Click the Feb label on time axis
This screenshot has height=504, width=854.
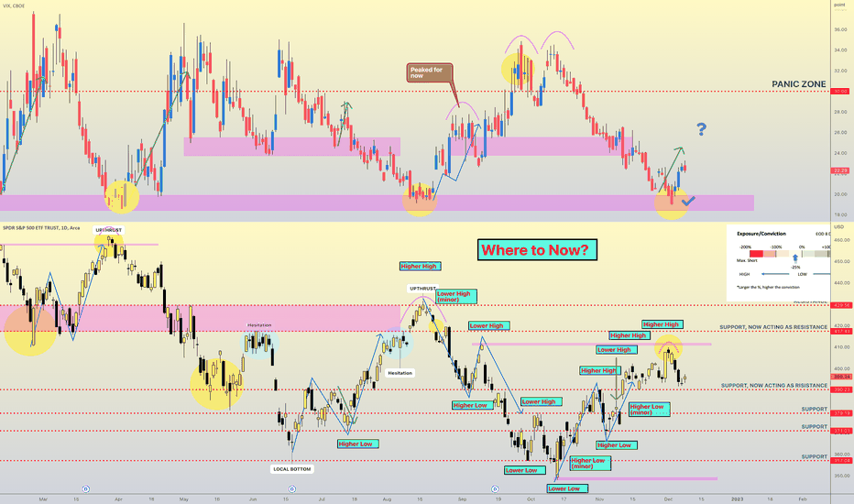(803, 499)
